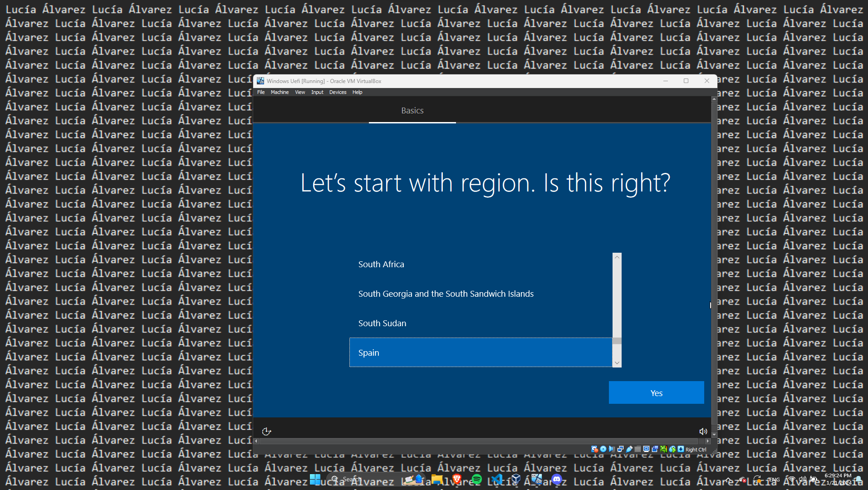
Task: Open Brave browser from the taskbar
Action: (457, 479)
